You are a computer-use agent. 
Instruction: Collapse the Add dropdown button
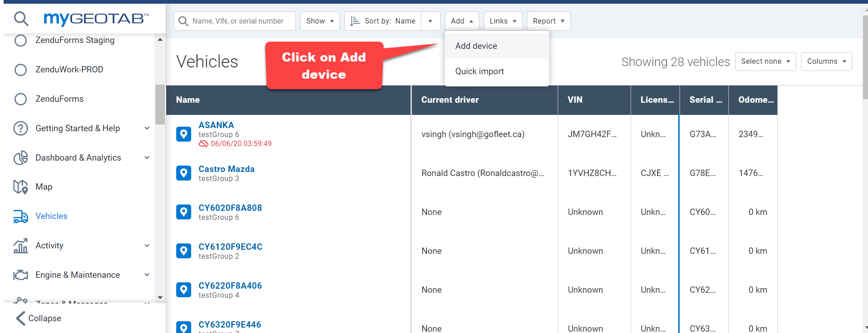click(x=462, y=21)
